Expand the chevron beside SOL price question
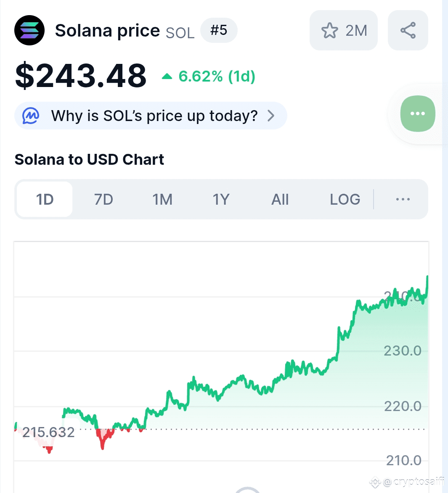Screen dimensions: 448x493 coord(271,116)
